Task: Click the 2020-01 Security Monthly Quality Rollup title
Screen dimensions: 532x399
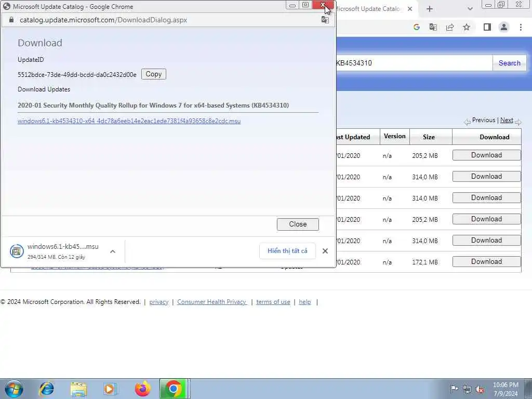Action: tap(153, 105)
